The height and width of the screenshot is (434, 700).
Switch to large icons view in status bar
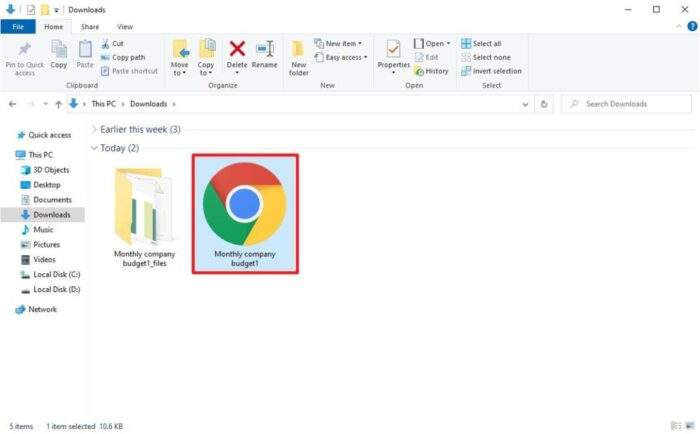[x=690, y=426]
